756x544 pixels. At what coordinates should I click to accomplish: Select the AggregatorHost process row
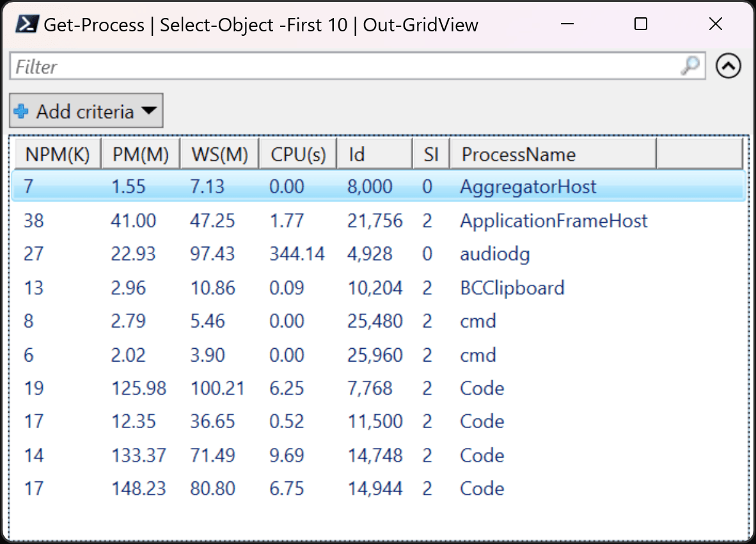(x=379, y=186)
